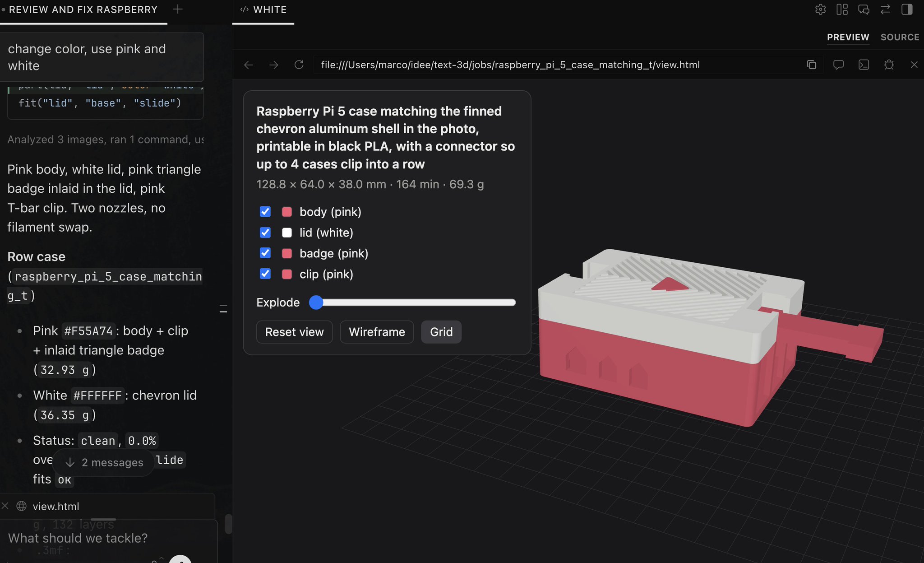Image resolution: width=924 pixels, height=563 pixels.
Task: Go back in preview browser
Action: pos(249,65)
